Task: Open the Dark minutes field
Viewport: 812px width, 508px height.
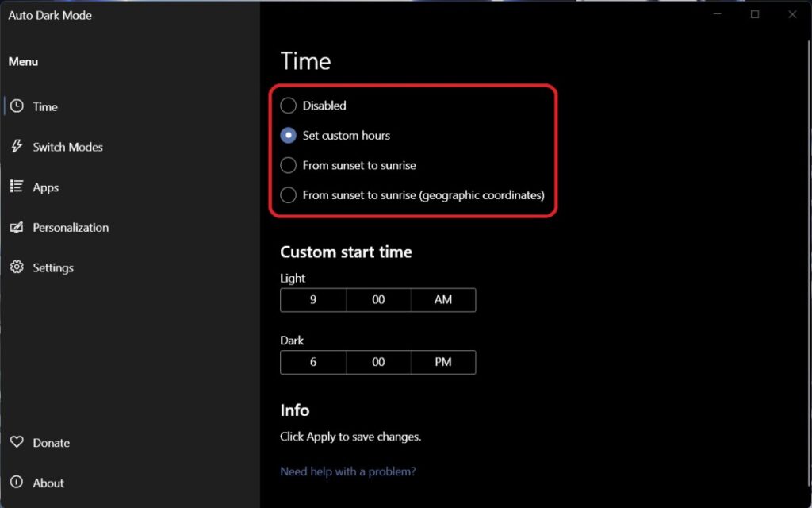Action: tap(378, 362)
